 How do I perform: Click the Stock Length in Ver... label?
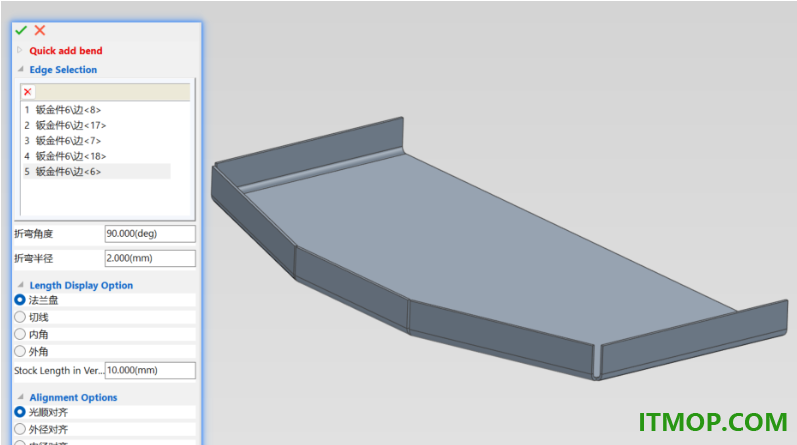click(59, 370)
